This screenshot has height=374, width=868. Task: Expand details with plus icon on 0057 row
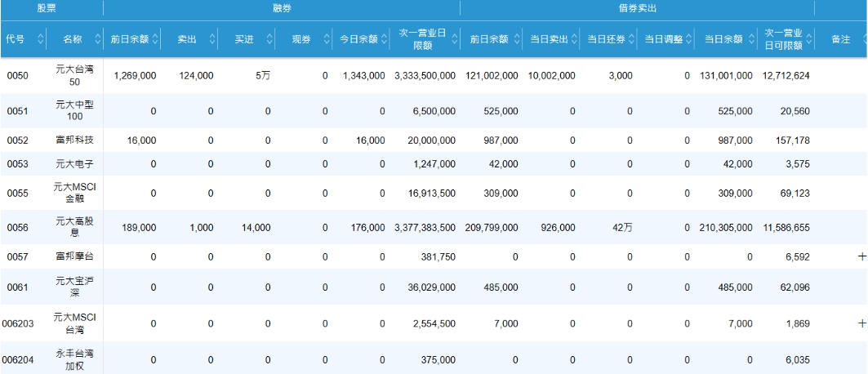click(x=861, y=256)
